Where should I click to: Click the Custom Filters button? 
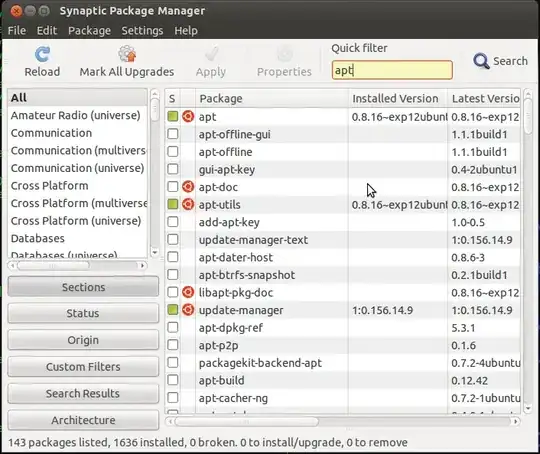pos(83,367)
